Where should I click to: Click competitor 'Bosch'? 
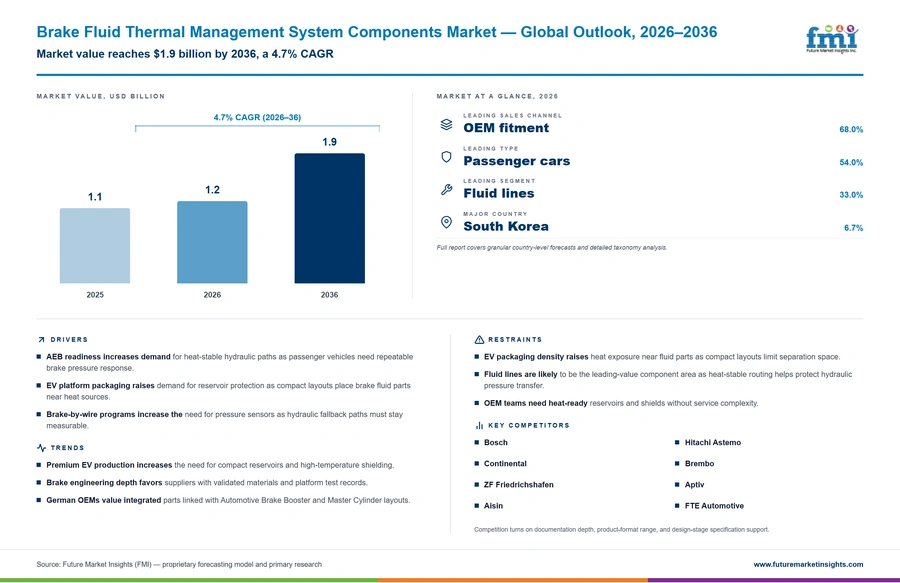click(x=496, y=442)
